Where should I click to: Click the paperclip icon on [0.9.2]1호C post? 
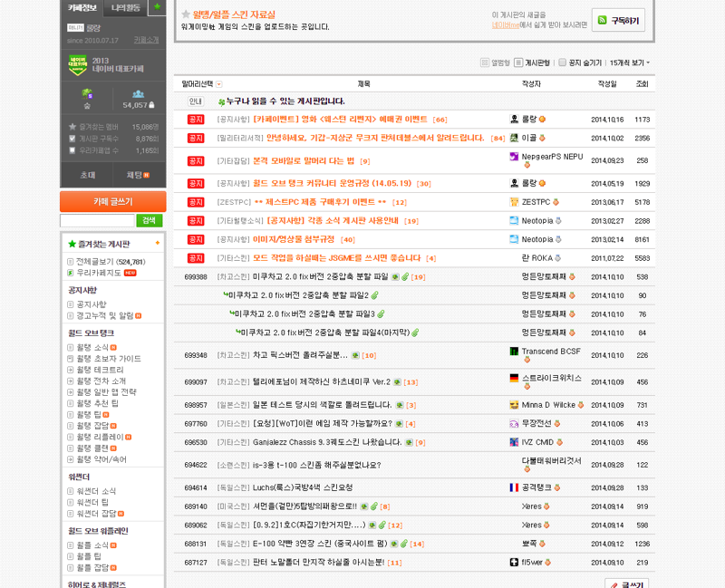pyautogui.click(x=382, y=525)
